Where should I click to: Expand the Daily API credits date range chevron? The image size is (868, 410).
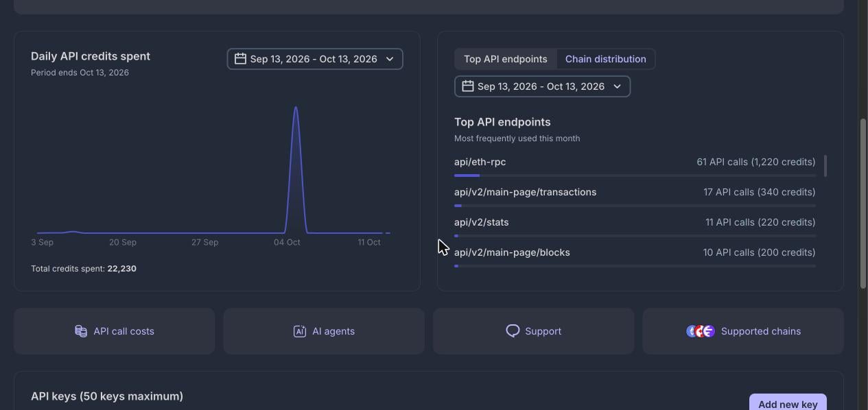[390, 59]
